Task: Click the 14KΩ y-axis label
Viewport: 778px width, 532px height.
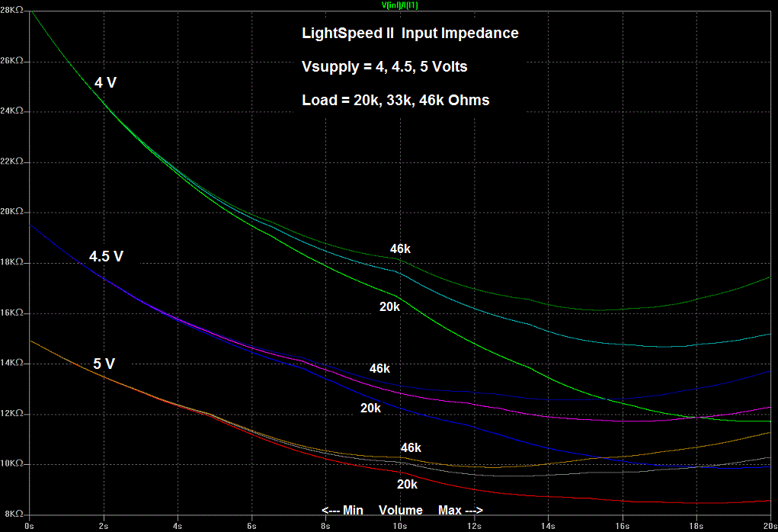Action: (x=12, y=363)
